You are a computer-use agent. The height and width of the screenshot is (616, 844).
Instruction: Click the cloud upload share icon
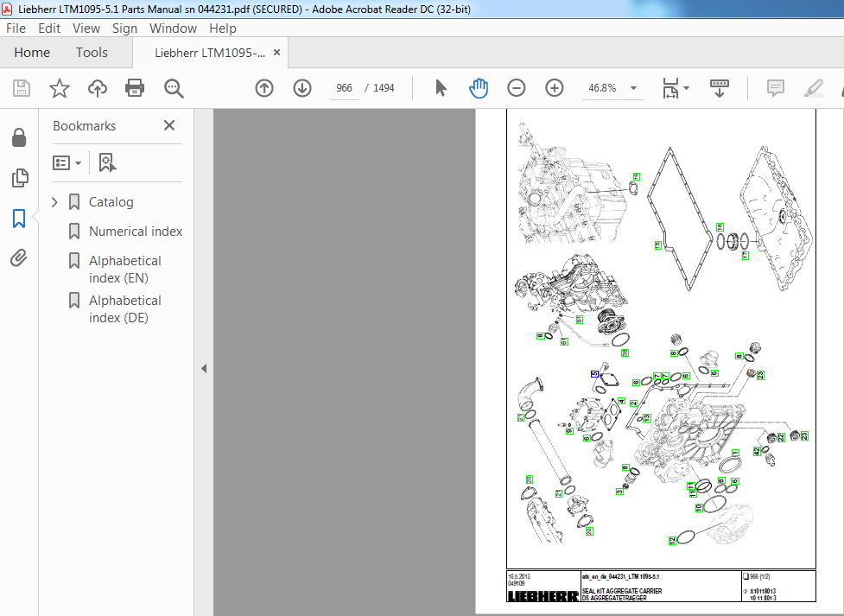coord(98,88)
